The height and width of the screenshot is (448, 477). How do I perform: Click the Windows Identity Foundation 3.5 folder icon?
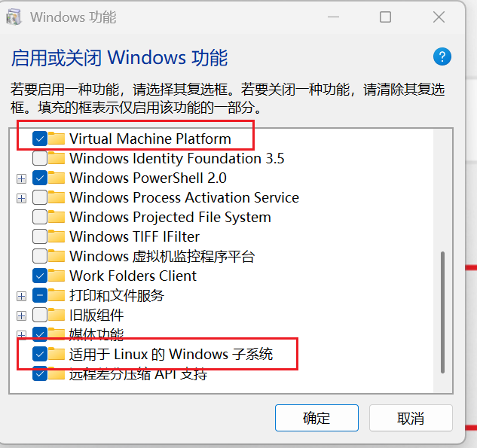coord(57,158)
